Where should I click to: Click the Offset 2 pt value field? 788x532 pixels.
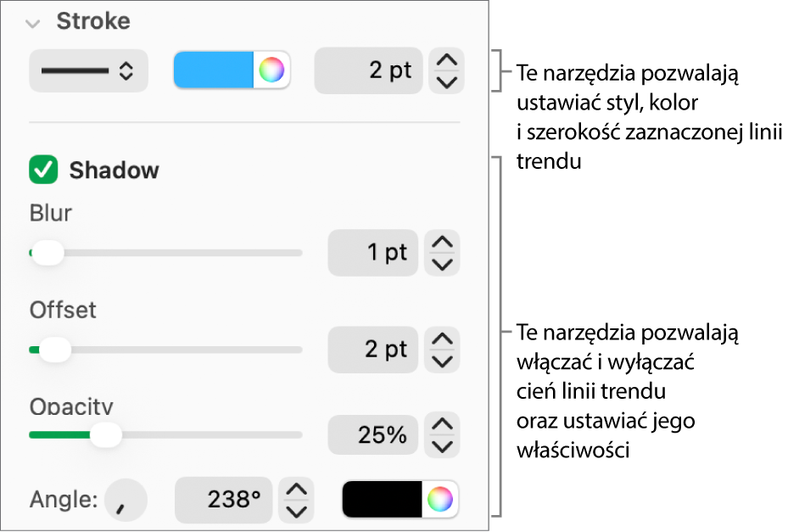(x=373, y=350)
